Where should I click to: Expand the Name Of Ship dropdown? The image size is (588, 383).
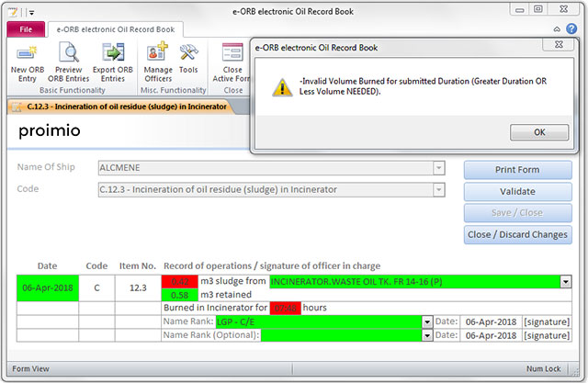pos(438,168)
